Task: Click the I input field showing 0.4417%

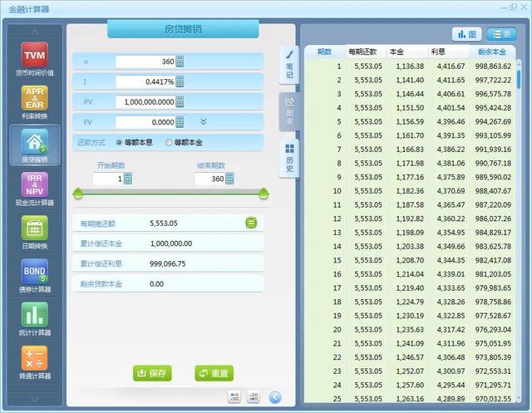Action: tap(145, 81)
